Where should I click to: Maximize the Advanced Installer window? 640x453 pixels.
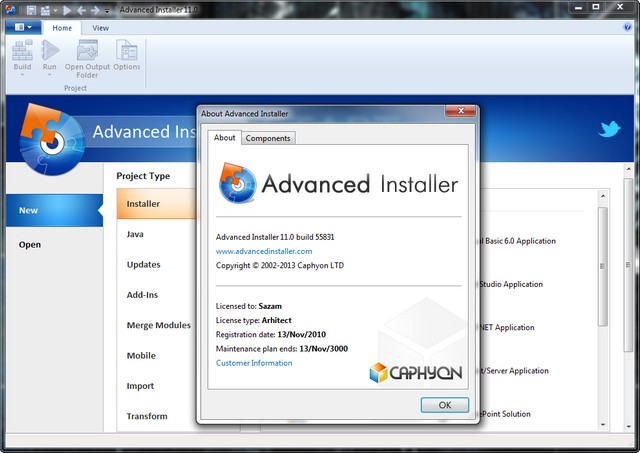click(x=596, y=7)
